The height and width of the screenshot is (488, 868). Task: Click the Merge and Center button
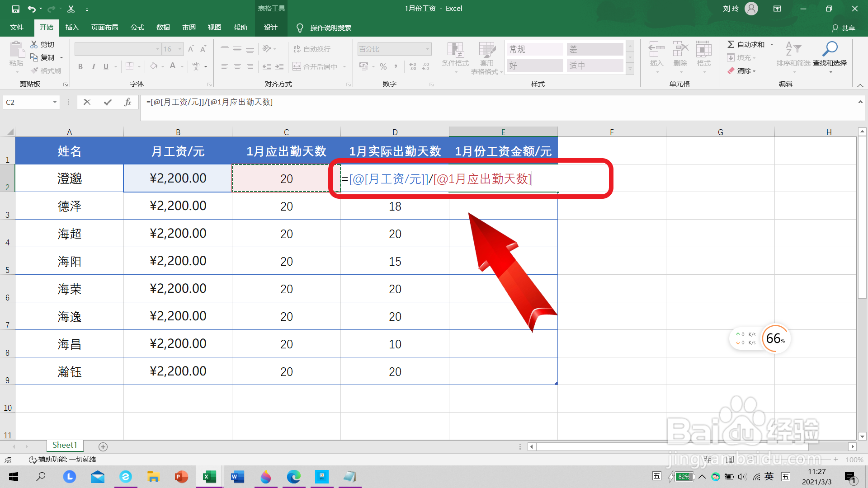tap(315, 66)
